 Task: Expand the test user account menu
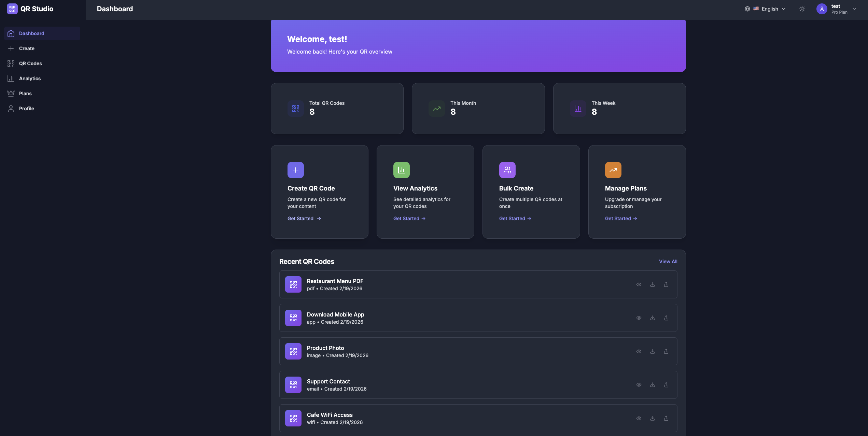[854, 9]
